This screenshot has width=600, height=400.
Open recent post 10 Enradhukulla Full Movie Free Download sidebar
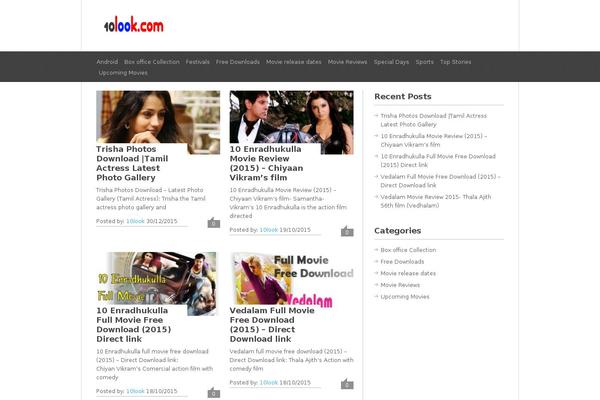(x=438, y=160)
